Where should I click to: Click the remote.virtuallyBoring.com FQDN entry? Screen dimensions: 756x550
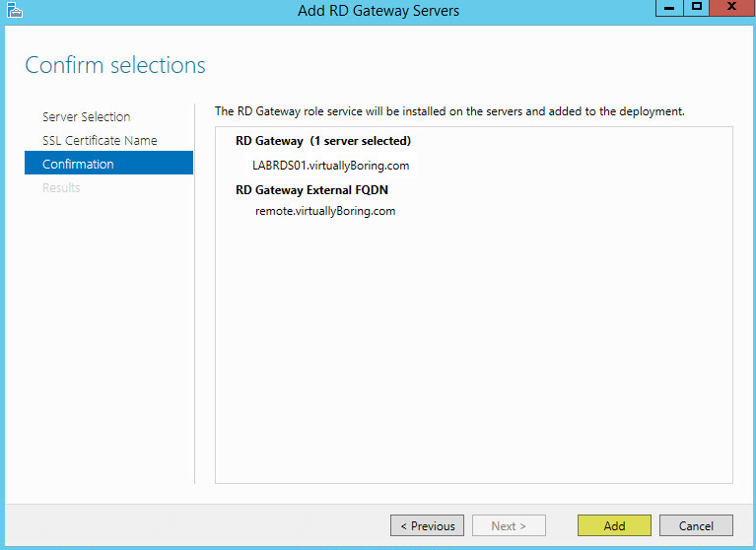pos(325,210)
